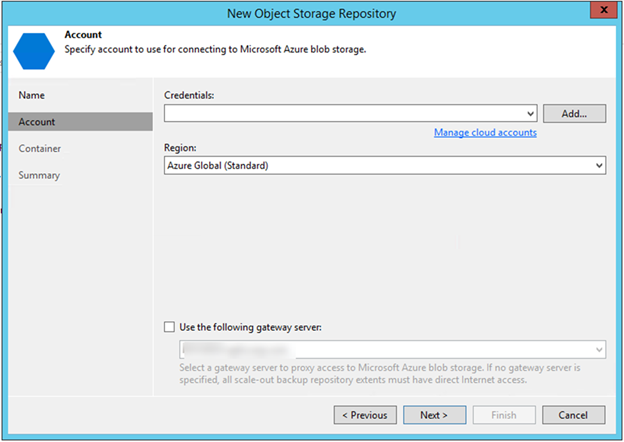Click the gateway server help description text

(380, 374)
